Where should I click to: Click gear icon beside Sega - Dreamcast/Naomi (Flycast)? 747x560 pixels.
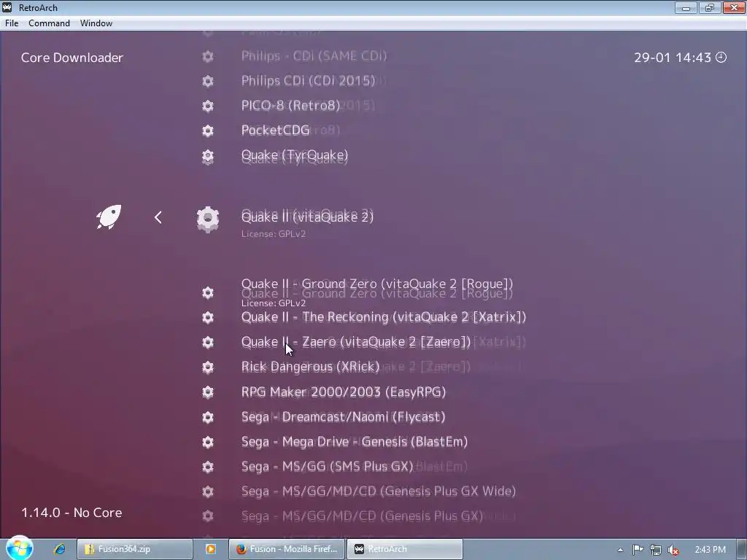tap(208, 418)
